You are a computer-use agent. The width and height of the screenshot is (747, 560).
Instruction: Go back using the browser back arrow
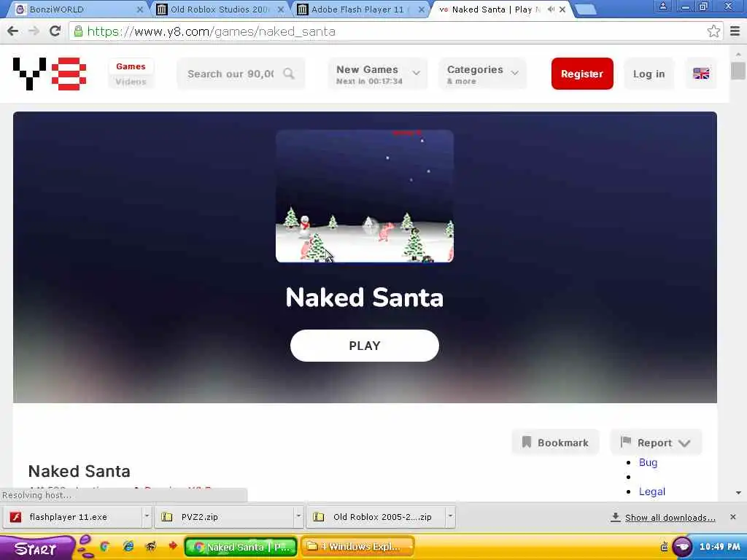[x=13, y=31]
